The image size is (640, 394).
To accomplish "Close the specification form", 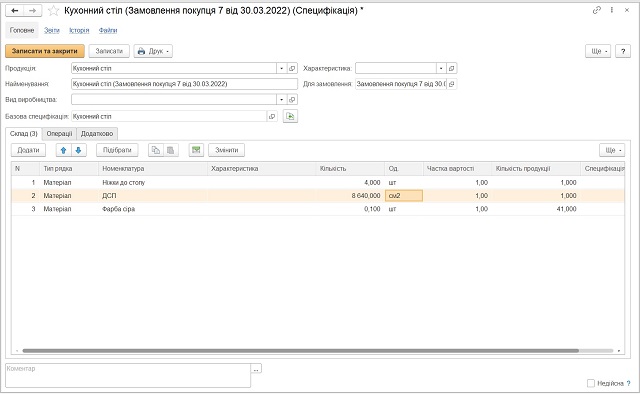I will coord(627,10).
